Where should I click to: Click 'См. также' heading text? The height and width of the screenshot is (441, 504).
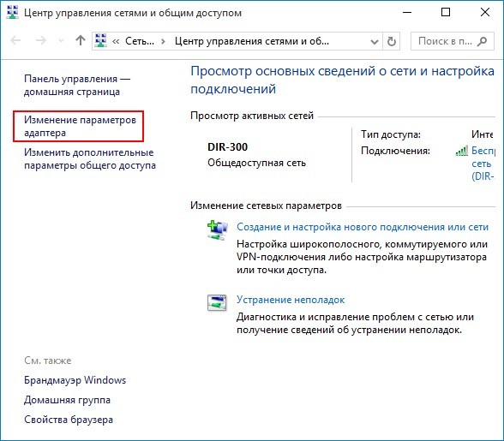tap(48, 361)
